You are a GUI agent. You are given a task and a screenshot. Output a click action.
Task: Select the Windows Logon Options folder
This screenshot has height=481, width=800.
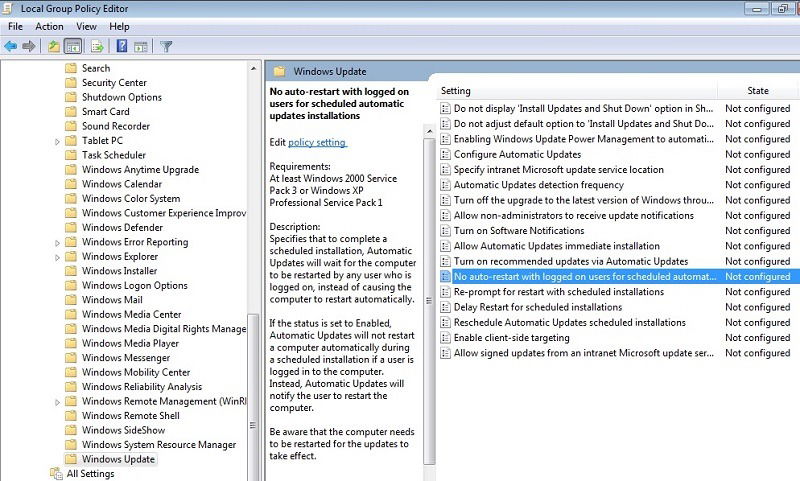(135, 286)
